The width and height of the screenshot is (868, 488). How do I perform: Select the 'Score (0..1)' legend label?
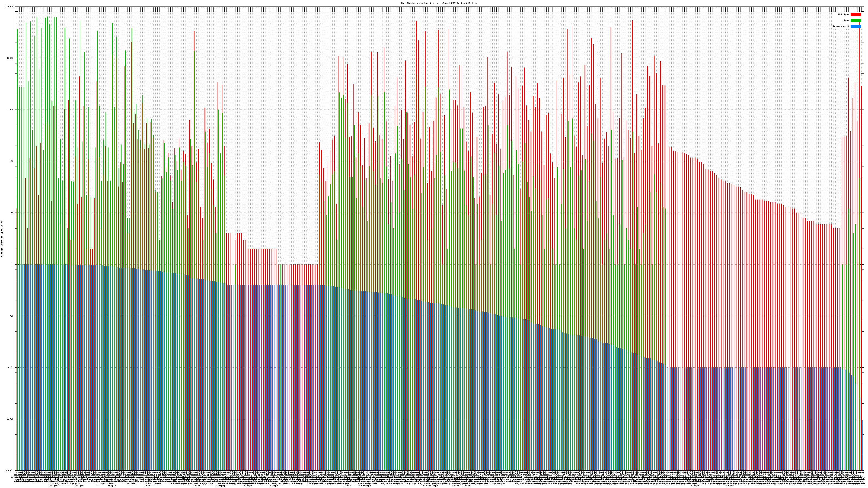click(x=841, y=26)
